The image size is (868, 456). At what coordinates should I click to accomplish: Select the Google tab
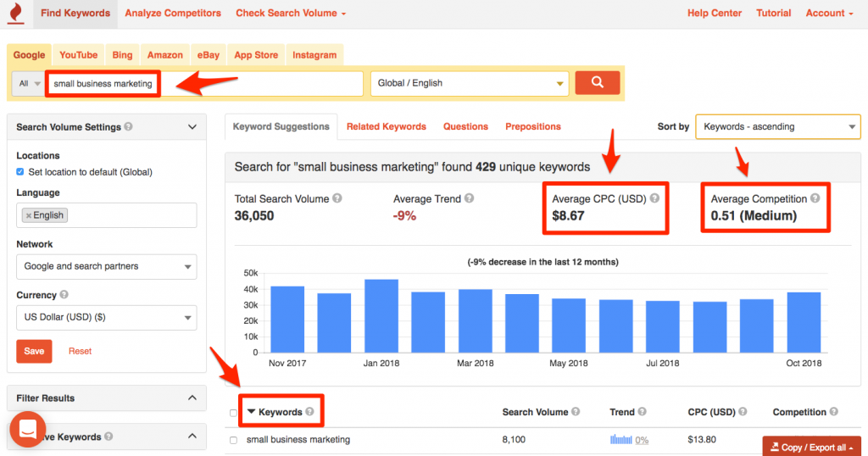point(29,55)
